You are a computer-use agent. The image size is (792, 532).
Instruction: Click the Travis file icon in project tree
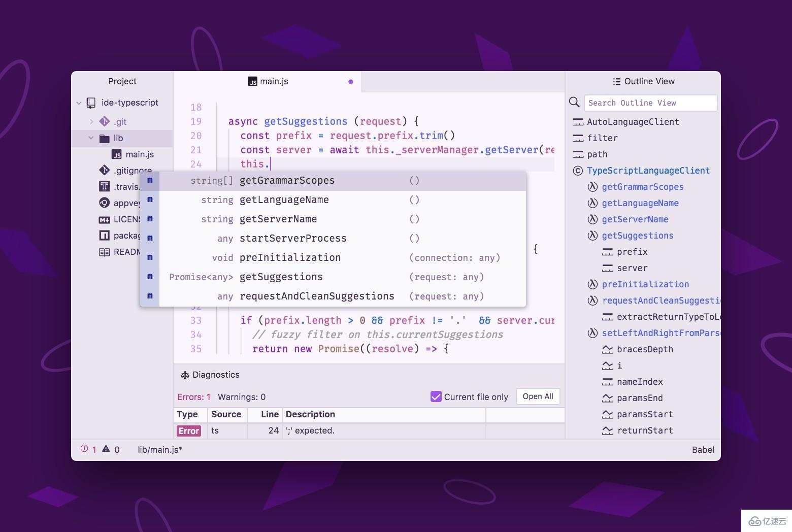104,186
